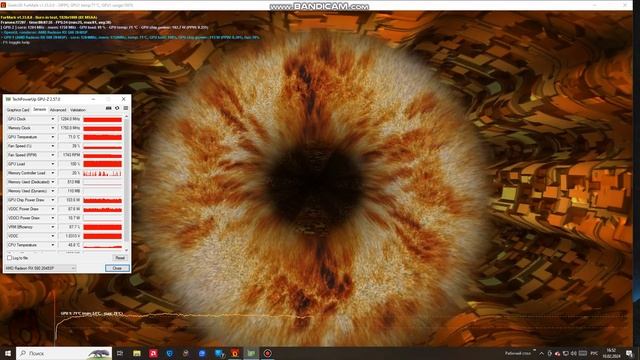The image size is (640, 360).
Task: Expand CPU Temperature sensor dropdown
Action: point(53,245)
